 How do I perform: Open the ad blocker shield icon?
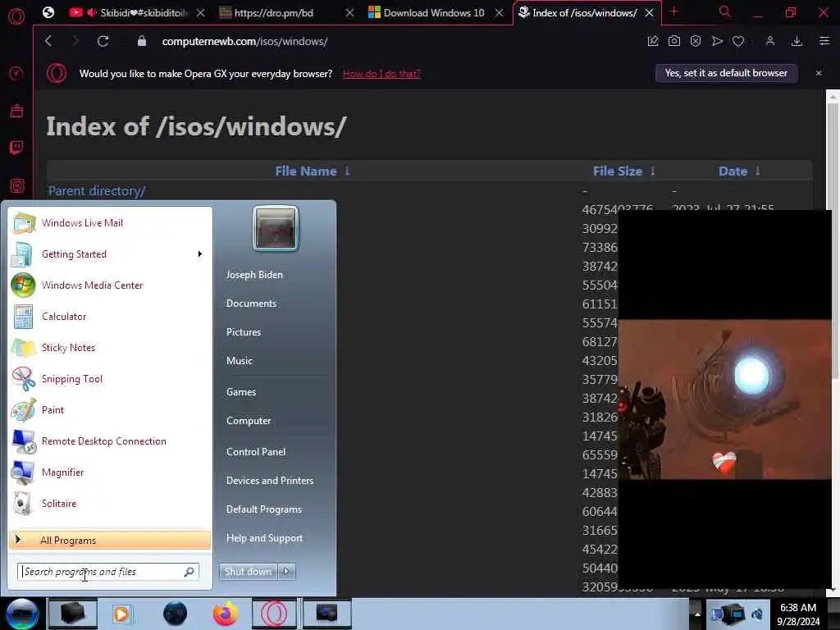[696, 41]
